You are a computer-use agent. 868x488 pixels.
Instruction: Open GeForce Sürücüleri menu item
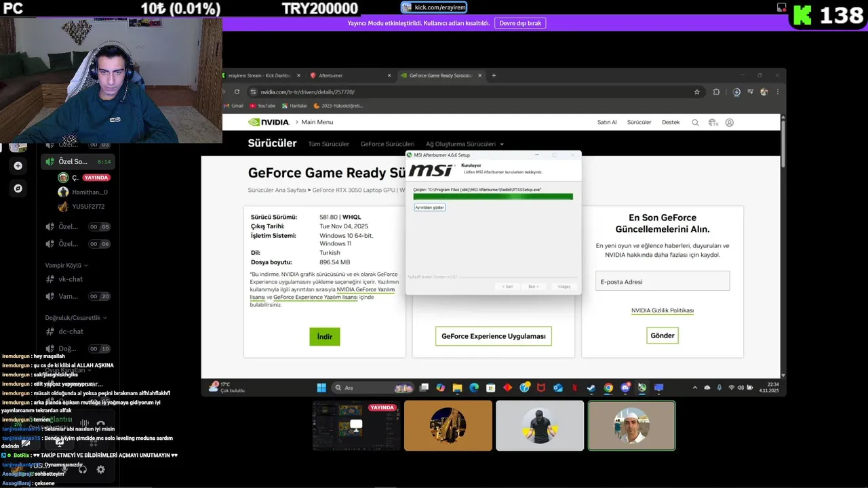[x=387, y=144]
